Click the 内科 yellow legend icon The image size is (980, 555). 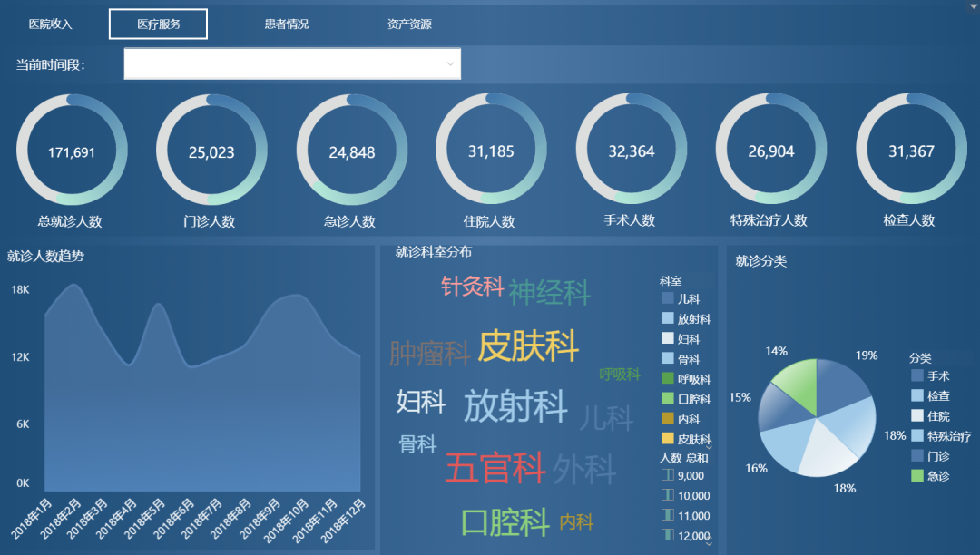(667, 419)
